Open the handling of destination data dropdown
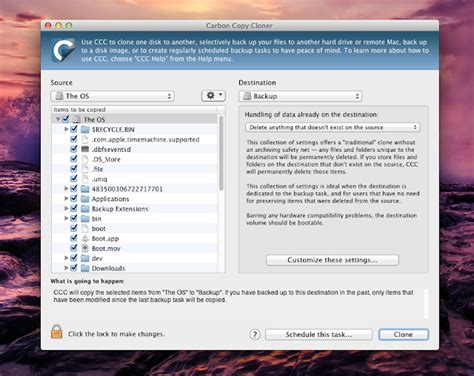This screenshot has width=474, height=376. pyautogui.click(x=332, y=127)
